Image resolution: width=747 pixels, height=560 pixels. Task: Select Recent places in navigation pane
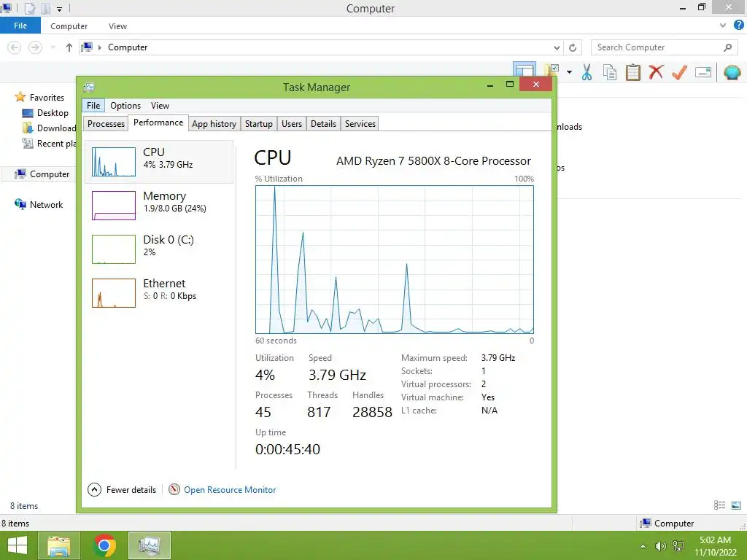coord(50,144)
